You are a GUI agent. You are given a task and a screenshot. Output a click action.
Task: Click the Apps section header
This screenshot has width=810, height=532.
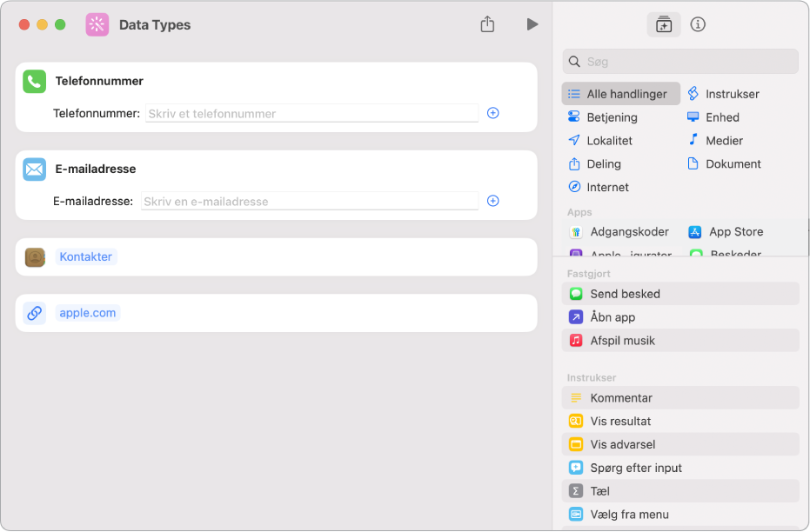pos(579,212)
